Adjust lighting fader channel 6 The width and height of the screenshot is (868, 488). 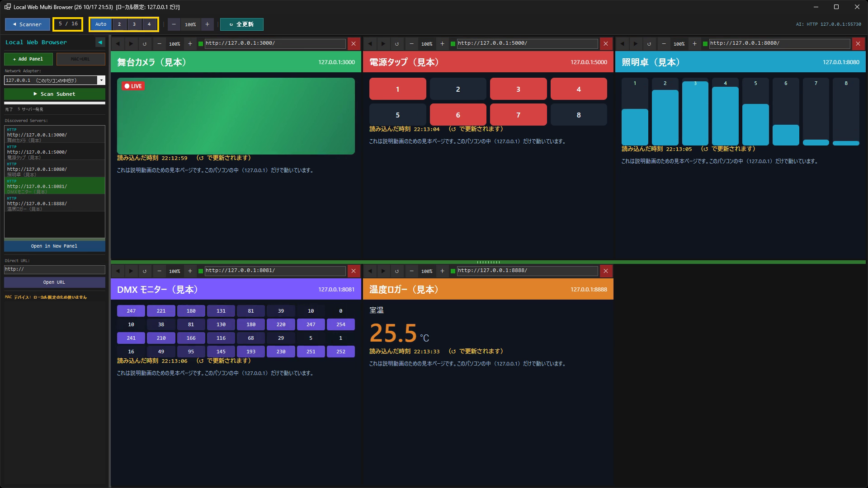tap(786, 112)
